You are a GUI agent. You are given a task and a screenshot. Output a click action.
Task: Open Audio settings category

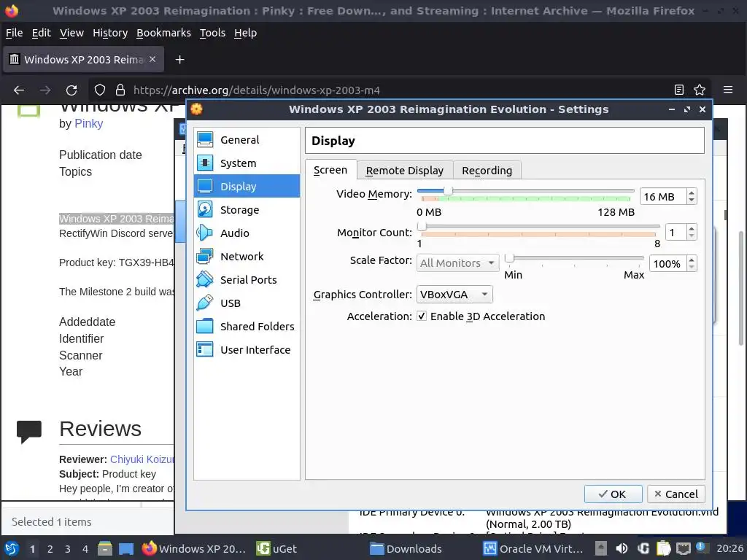(247, 233)
